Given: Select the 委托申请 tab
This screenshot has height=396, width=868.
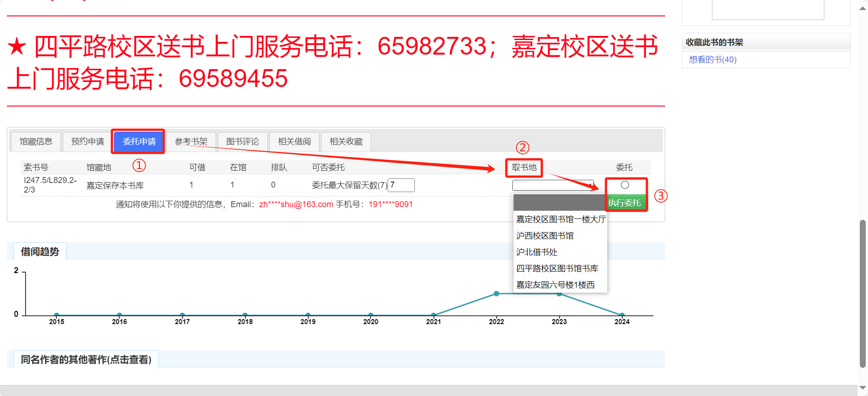Looking at the screenshot, I should tap(139, 142).
